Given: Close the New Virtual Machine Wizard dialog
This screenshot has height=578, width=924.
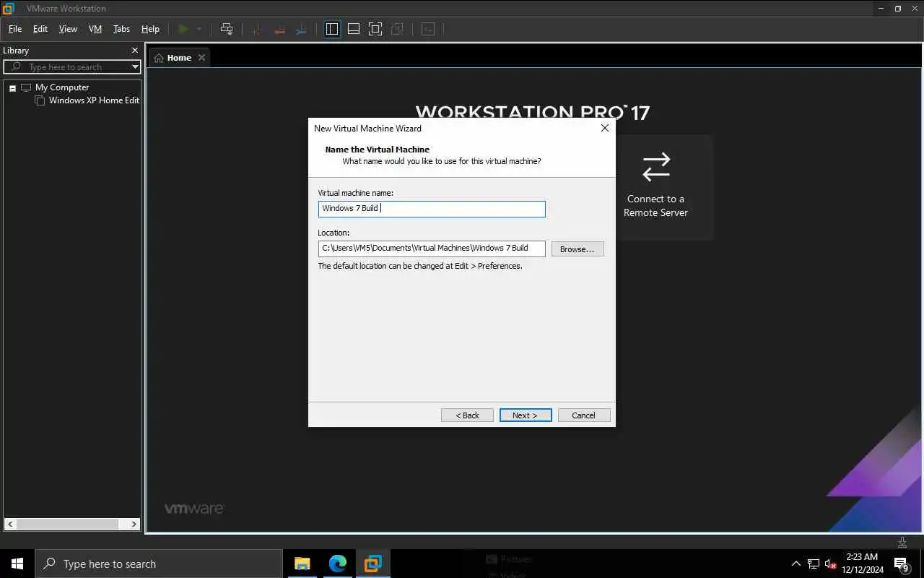Looking at the screenshot, I should [605, 128].
